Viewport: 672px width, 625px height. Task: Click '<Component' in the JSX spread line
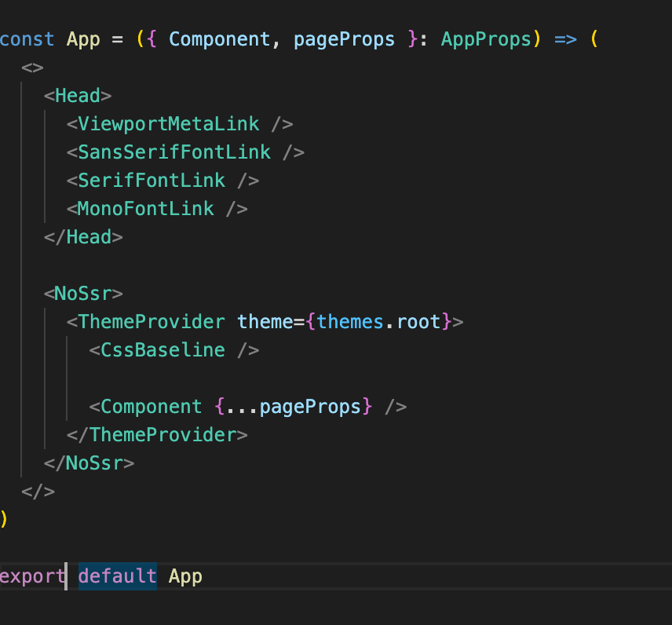146,407
